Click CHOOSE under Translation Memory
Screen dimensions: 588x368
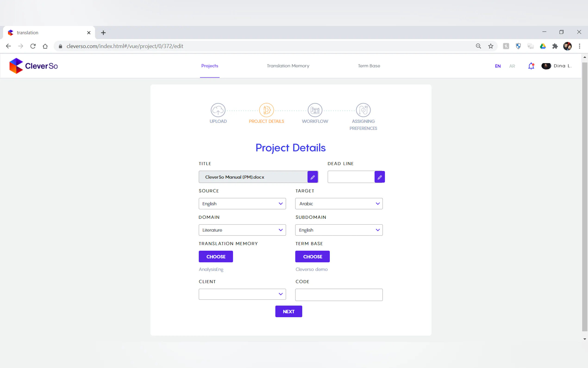[216, 257]
